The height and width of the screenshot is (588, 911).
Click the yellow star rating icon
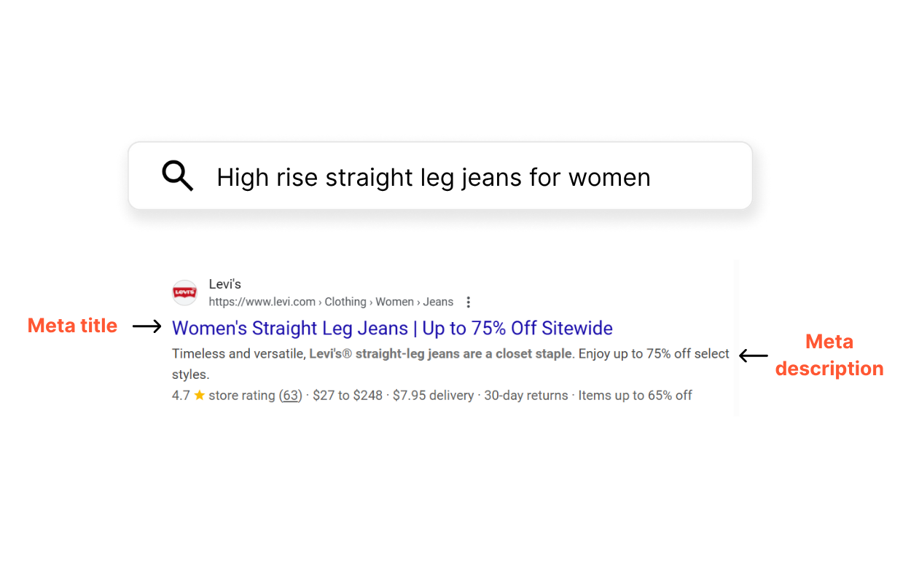199,396
